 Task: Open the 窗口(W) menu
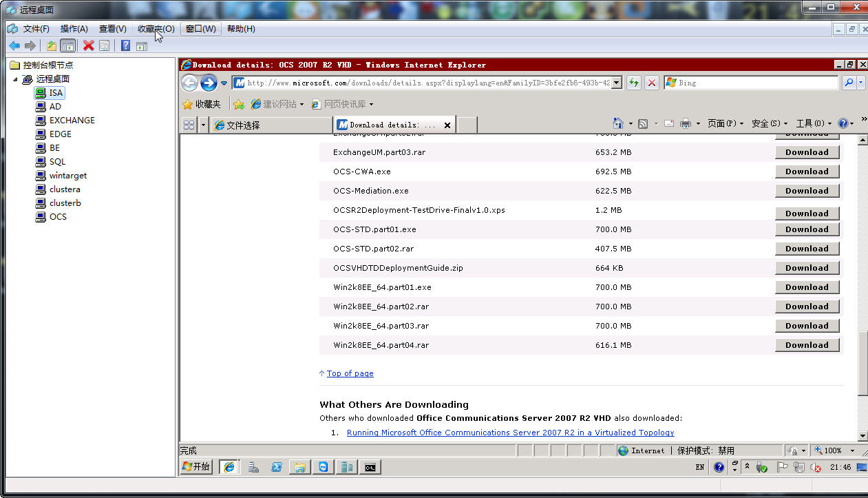[200, 29]
